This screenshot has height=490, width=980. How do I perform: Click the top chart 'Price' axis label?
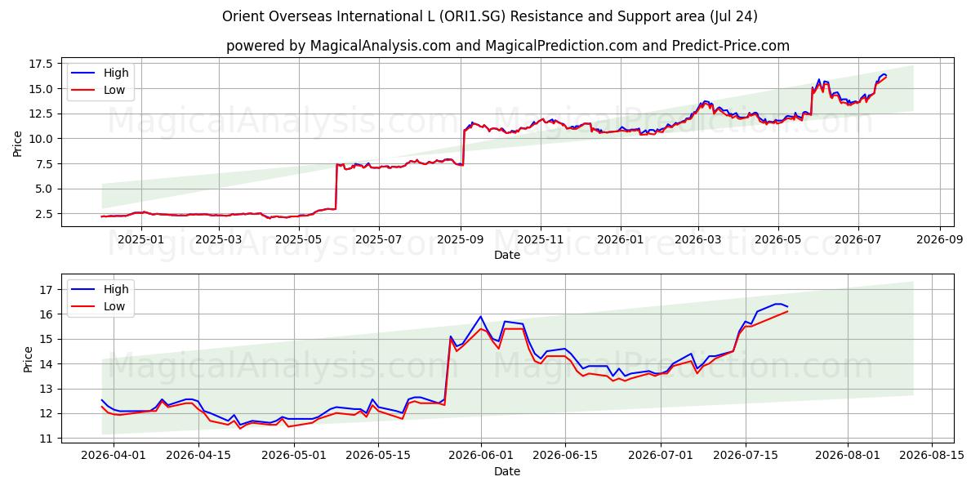click(x=18, y=142)
